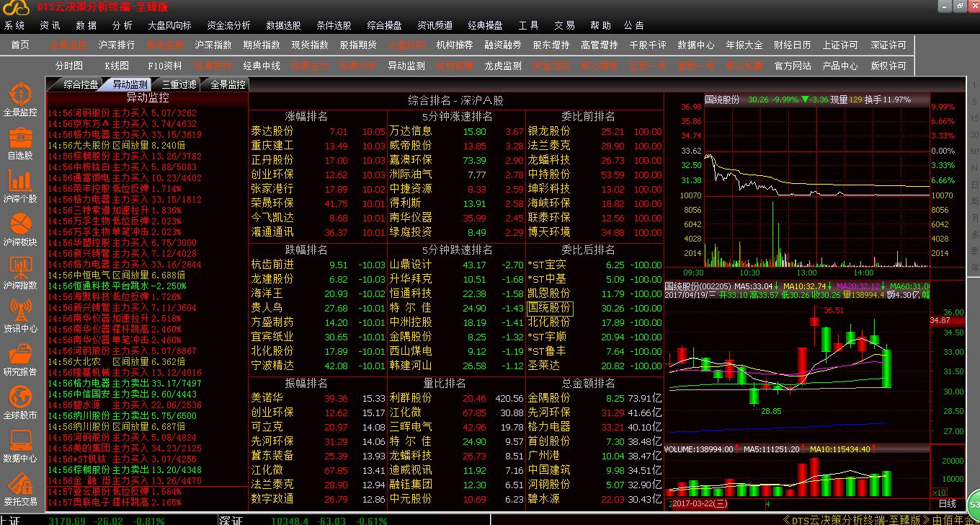Screen dimensions: 980x525
Task: Select highlighted 国统股份 in 委比后排名
Action: pyautogui.click(x=550, y=308)
